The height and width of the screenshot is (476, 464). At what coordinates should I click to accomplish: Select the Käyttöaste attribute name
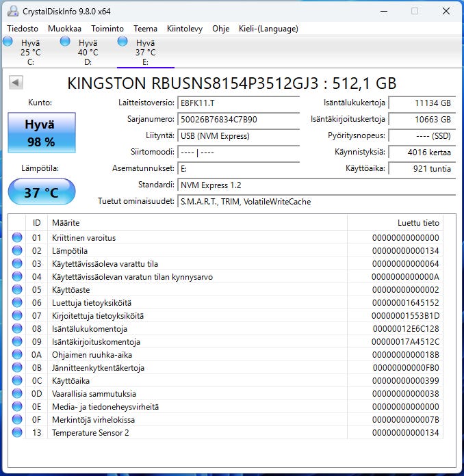coord(70,290)
